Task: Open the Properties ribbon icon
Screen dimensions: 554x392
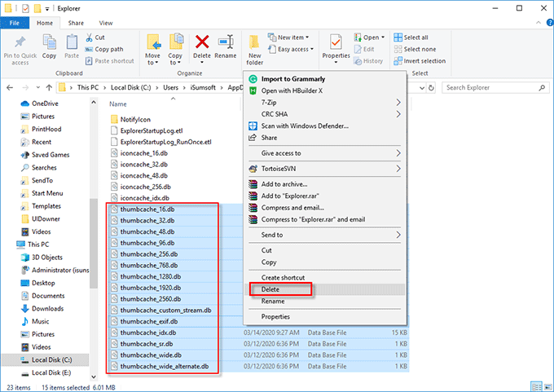Action: 336,42
